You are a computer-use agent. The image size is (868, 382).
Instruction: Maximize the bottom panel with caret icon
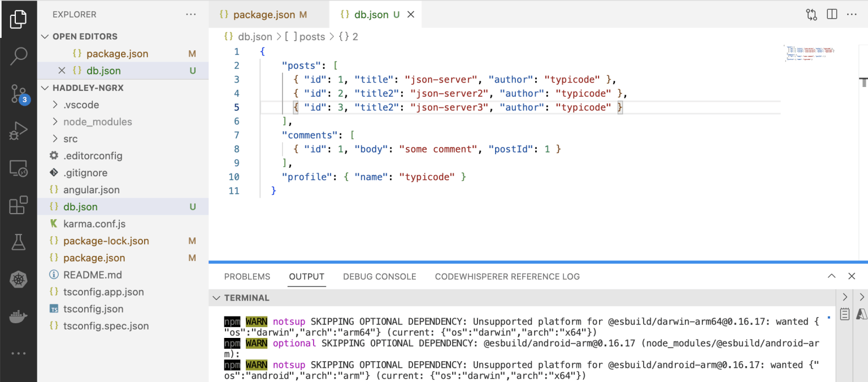pos(831,276)
